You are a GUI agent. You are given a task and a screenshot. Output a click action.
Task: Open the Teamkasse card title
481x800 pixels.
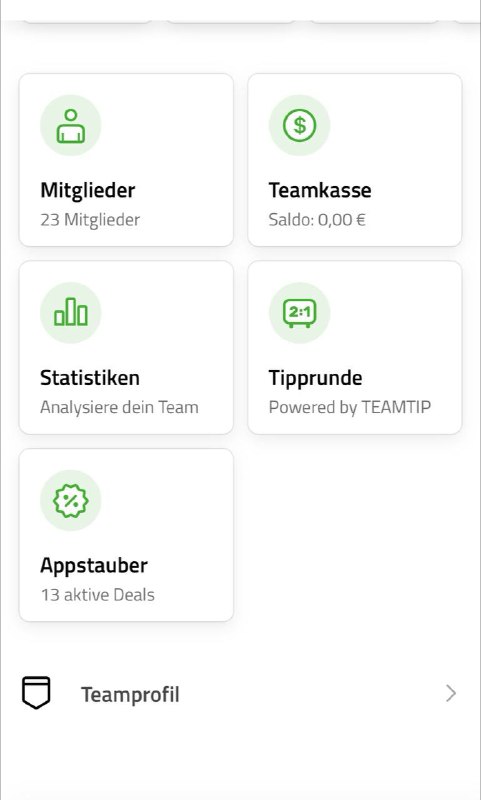point(320,190)
